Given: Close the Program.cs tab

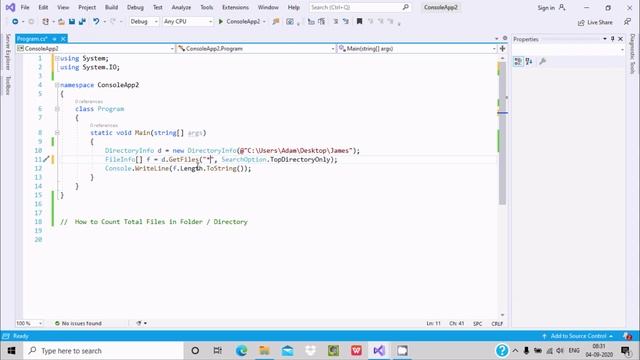Looking at the screenshot, I should [63, 39].
